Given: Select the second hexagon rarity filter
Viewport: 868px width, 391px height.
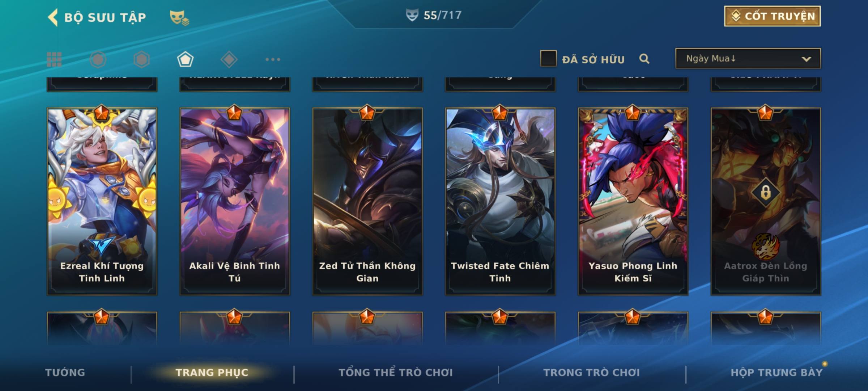Looking at the screenshot, I should pos(141,59).
